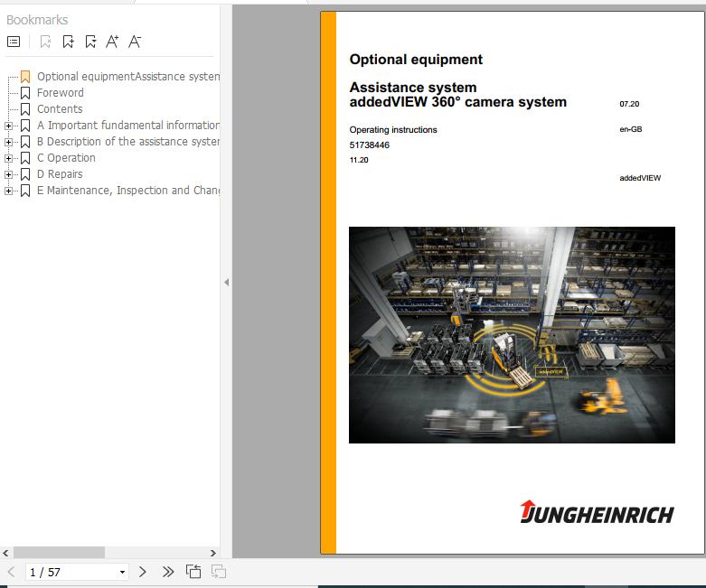Go to the next page arrow
Viewport: 706px width, 588px height.
pyautogui.click(x=142, y=572)
